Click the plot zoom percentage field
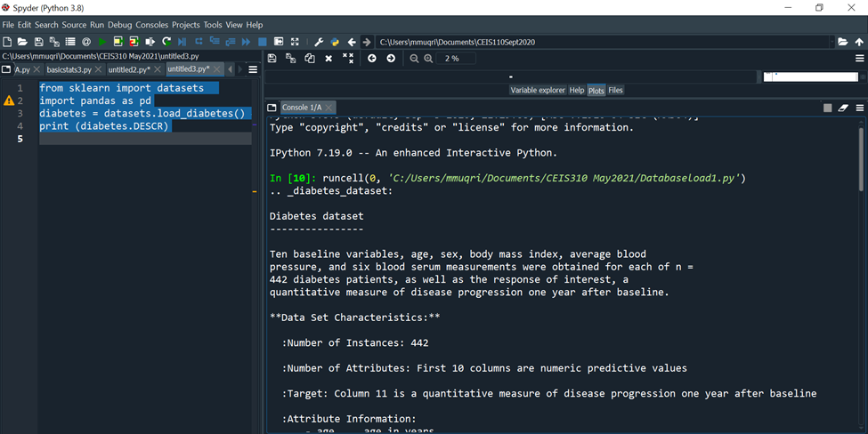 456,58
